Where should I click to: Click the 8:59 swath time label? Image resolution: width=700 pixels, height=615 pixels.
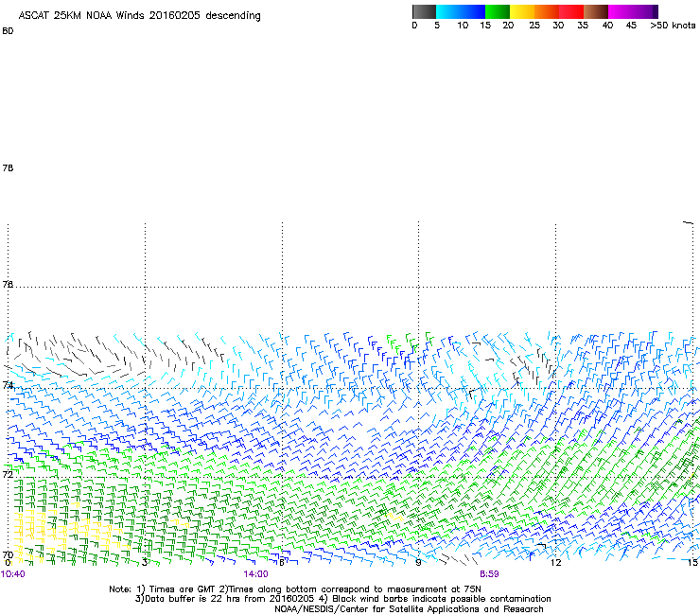[489, 574]
